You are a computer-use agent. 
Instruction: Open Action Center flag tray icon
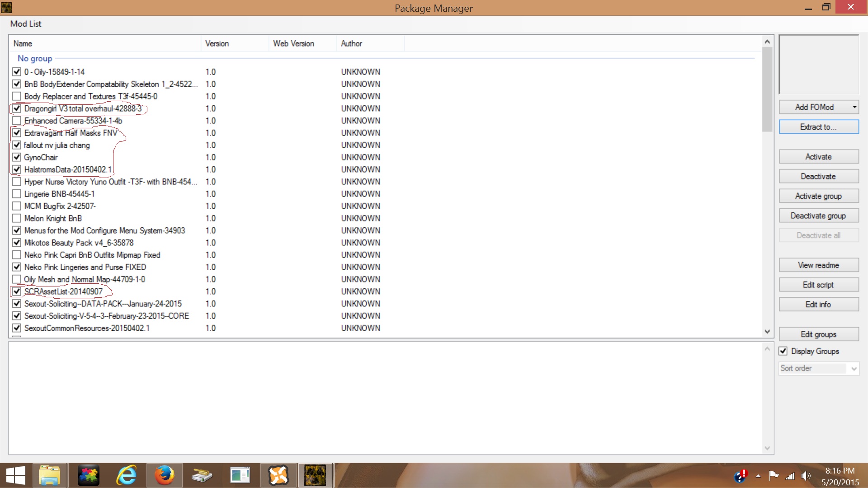[x=774, y=475]
